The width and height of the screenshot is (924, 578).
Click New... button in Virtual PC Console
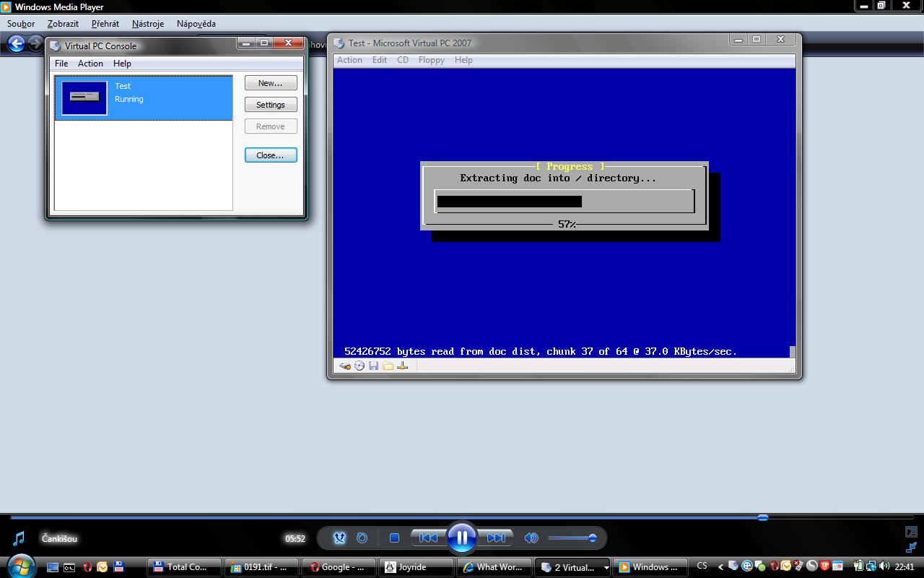coord(271,83)
